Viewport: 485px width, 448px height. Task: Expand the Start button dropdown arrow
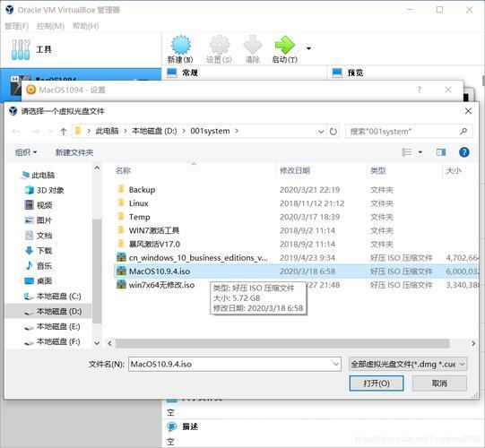click(308, 48)
